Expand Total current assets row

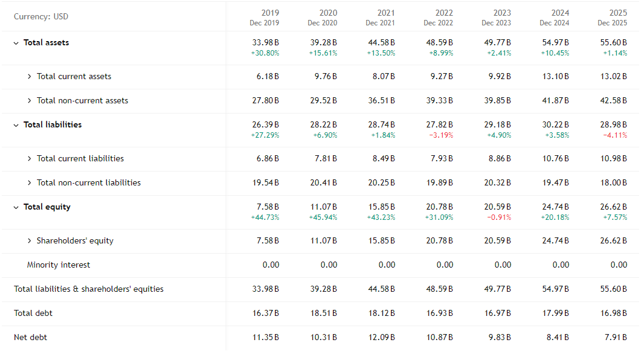coord(30,77)
